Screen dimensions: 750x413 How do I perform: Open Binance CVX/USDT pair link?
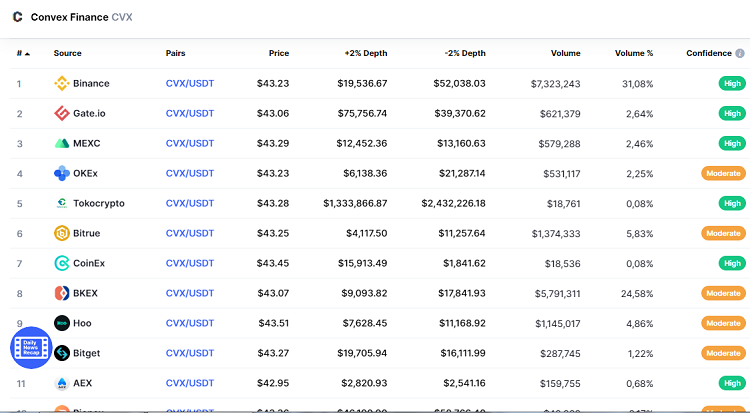coord(189,83)
